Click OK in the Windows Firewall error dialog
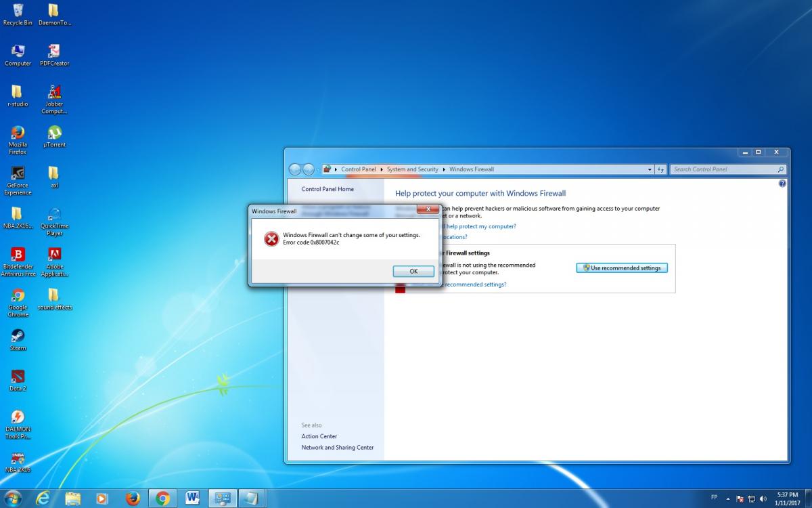This screenshot has height=508, width=812. [413, 271]
